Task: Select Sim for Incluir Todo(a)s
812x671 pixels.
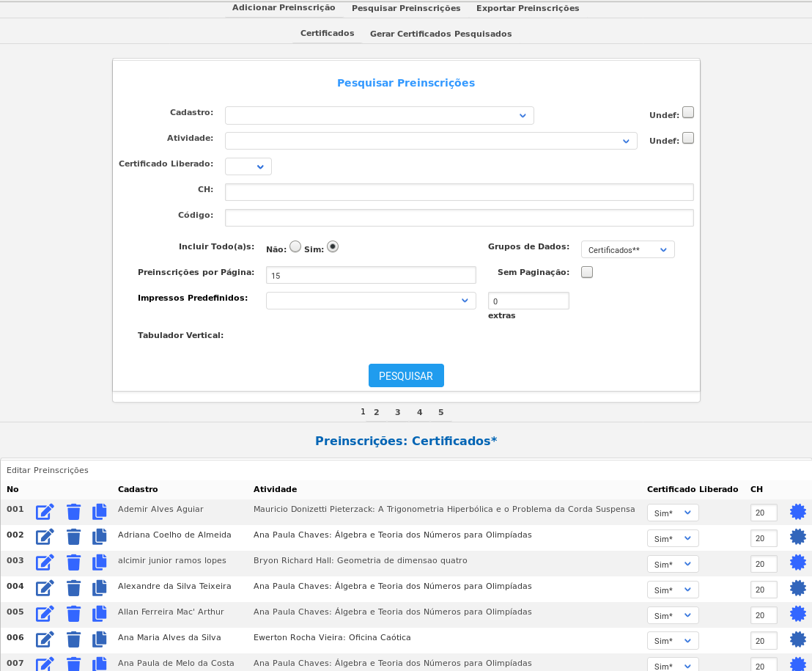Action: click(333, 246)
